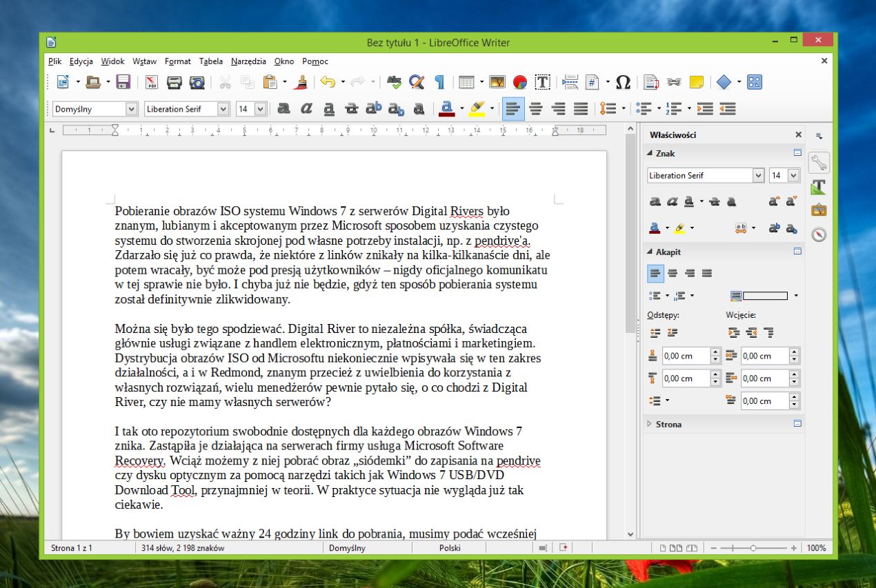Expand the Strona section in sidebar

coord(668,424)
